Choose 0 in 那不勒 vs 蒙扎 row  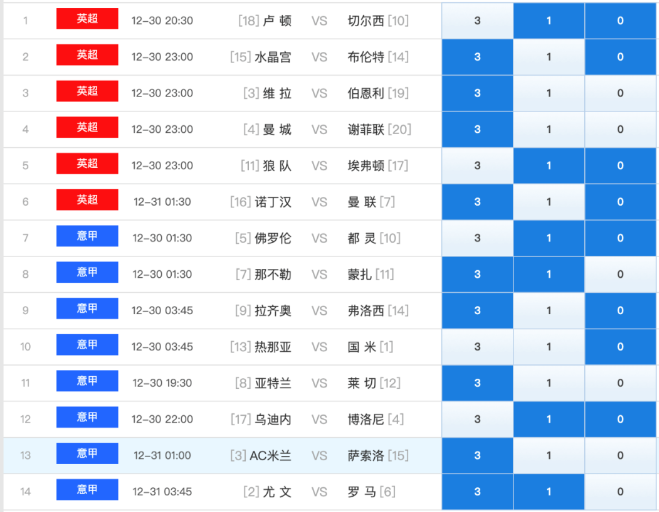coord(620,274)
